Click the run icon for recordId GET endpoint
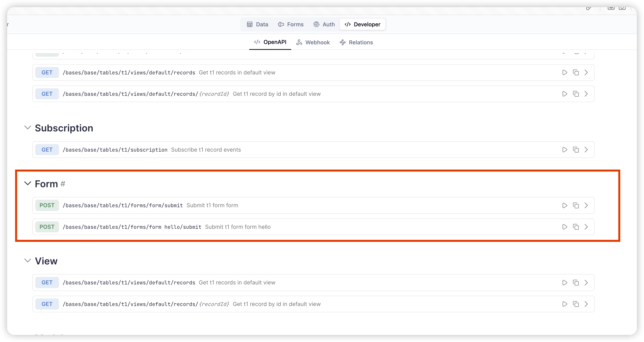Viewport: 644px width, 342px height. pos(565,94)
